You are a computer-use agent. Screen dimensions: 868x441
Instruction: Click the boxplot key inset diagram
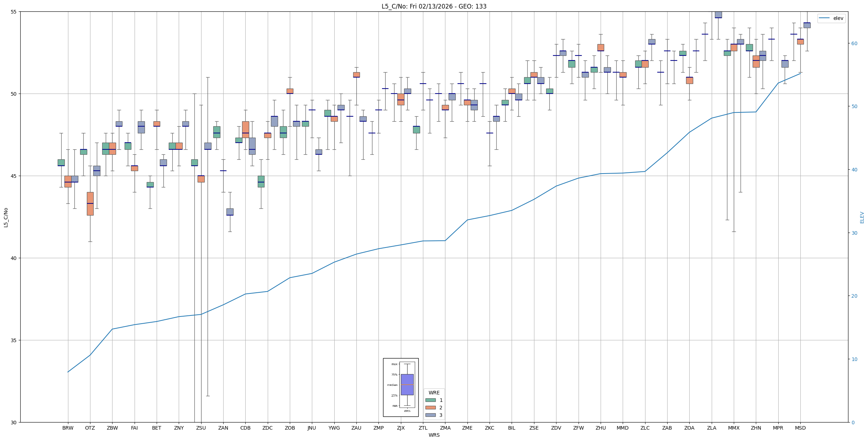(401, 387)
